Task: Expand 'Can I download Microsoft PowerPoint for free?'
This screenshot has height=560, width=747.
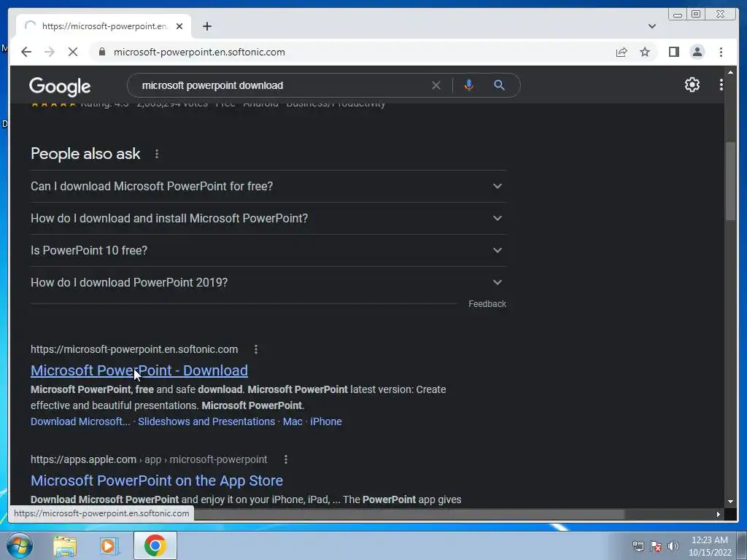Action: pyautogui.click(x=268, y=186)
